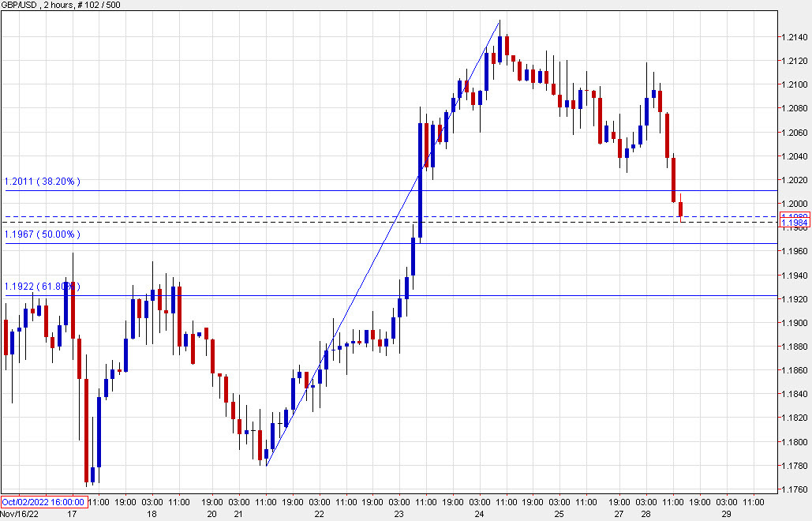This screenshot has height=521, width=812.
Task: Click the day 25 date label
Action: tap(559, 514)
